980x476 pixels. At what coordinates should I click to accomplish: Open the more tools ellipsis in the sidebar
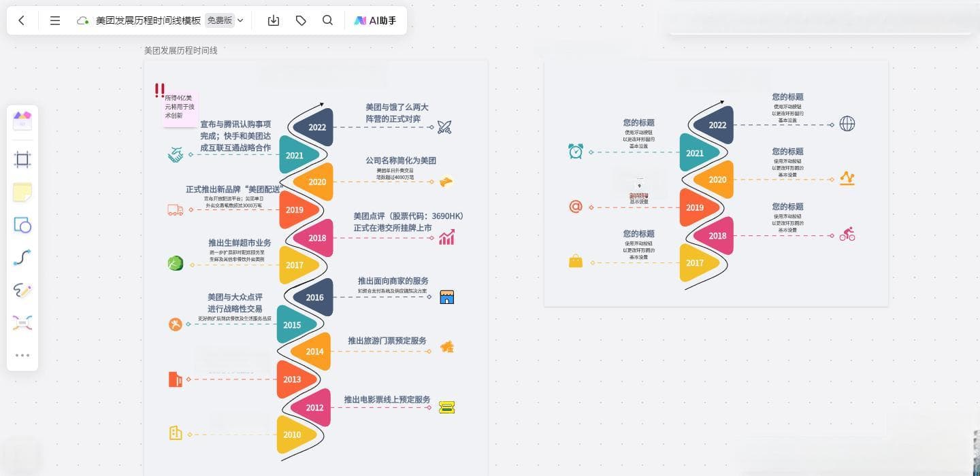[22, 355]
